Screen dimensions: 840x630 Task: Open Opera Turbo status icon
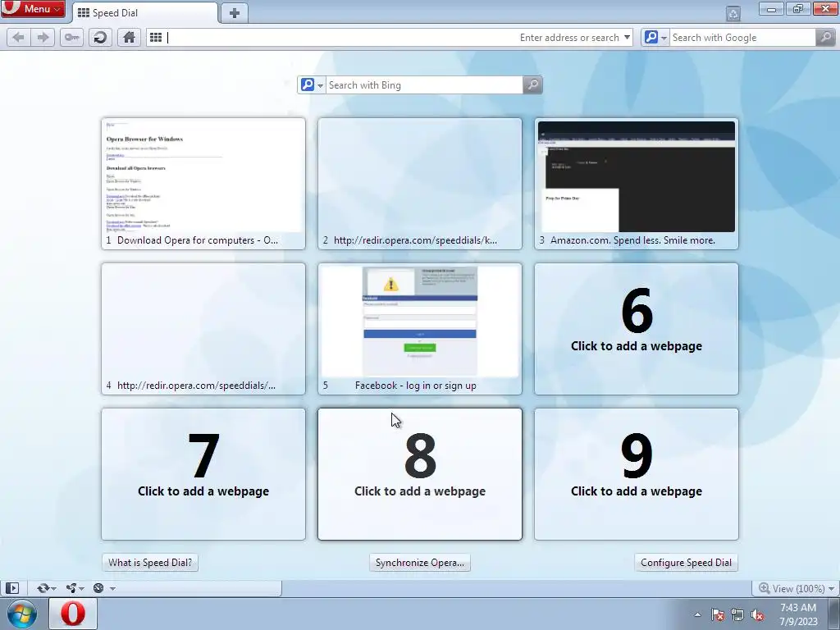[x=98, y=588]
